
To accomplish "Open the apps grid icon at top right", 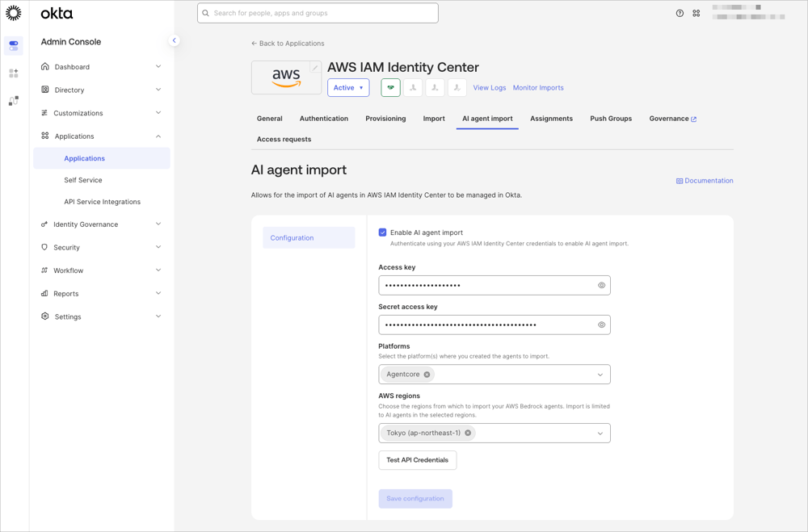I will [696, 14].
